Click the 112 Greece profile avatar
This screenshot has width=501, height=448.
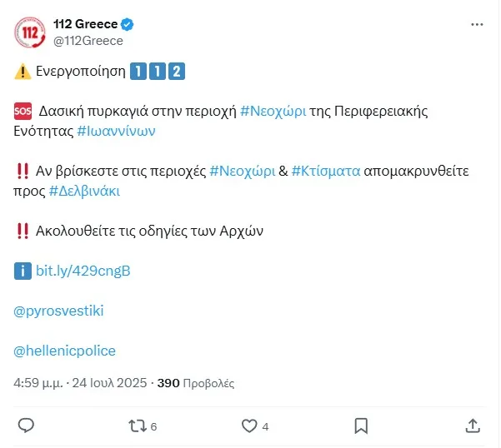[30, 32]
